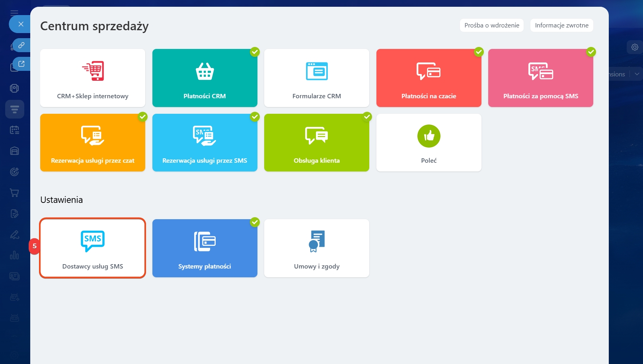Screen dimensions: 643x364
Task: Expand the dropdown chevron at right edge
Action: 637,74
